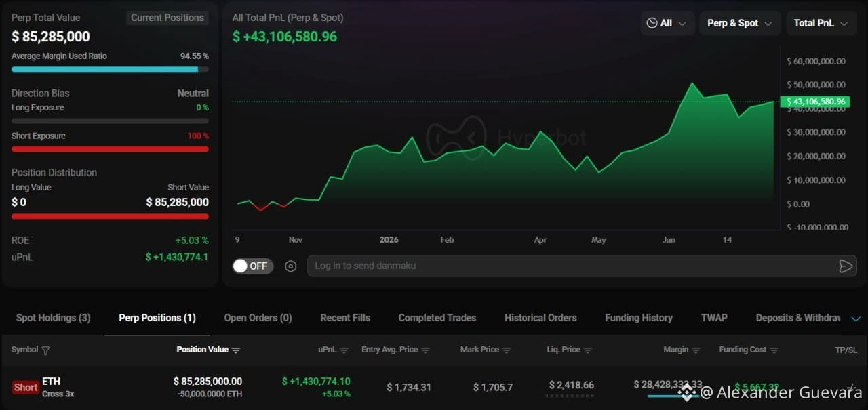
Task: Click Perp Total Value $85,285,000 amount
Action: tap(51, 37)
